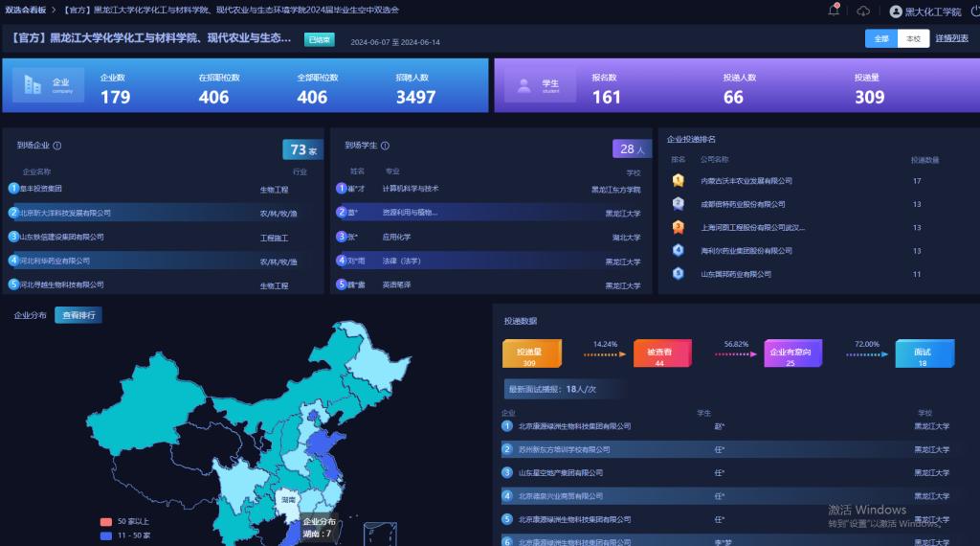Click the 已结束 status tag
Viewport: 980px width, 546px height.
[x=319, y=39]
